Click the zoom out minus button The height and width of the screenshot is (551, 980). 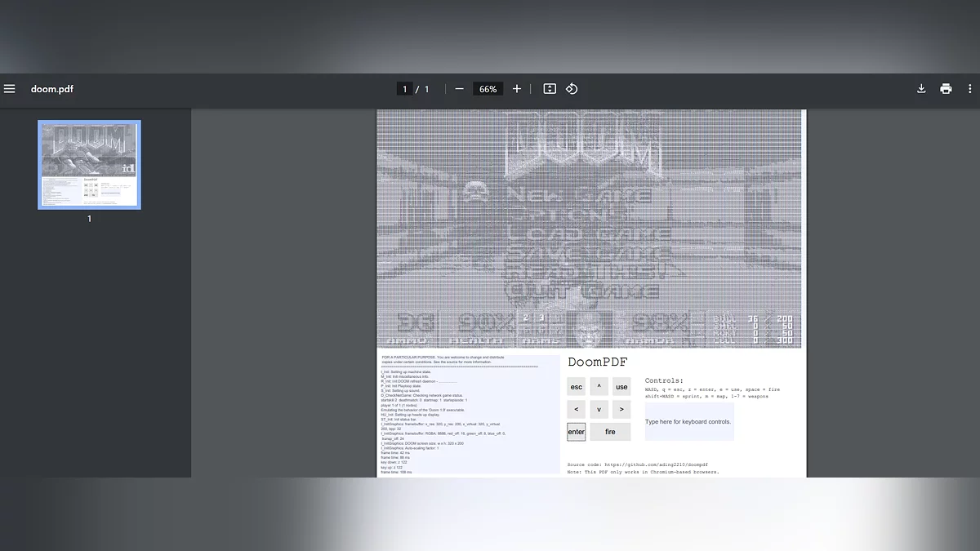[460, 89]
